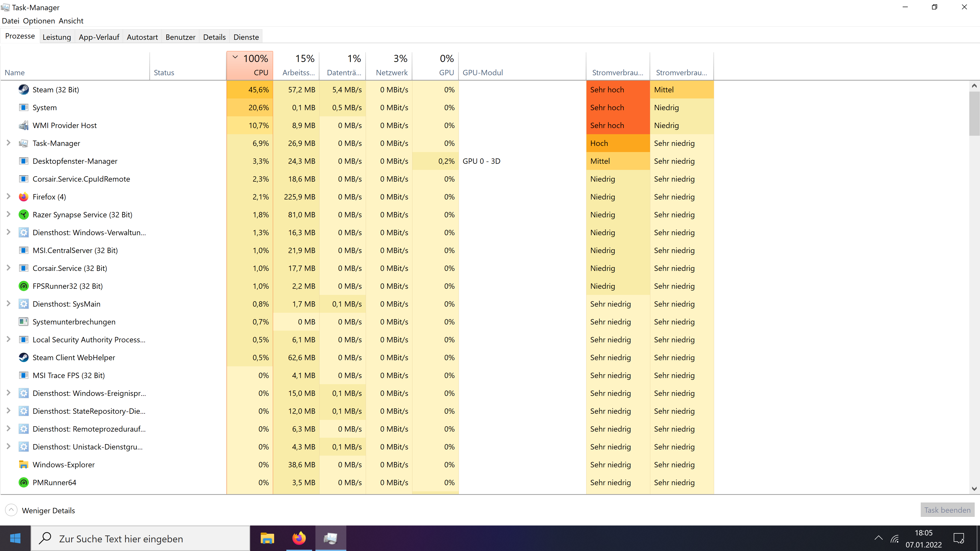Click the Steam (32 Bit) process icon
Viewport: 980px width, 551px height.
tap(23, 90)
